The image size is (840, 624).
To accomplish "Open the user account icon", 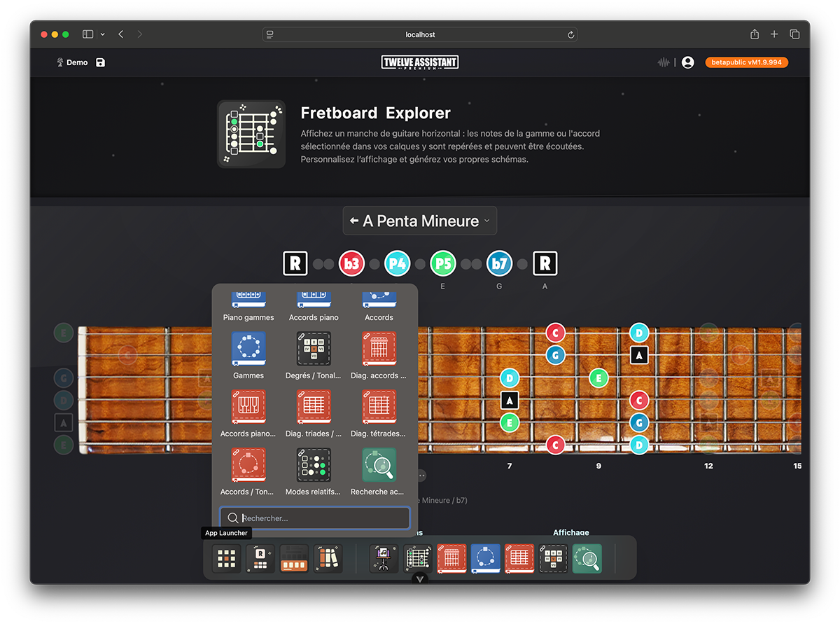I will (688, 62).
